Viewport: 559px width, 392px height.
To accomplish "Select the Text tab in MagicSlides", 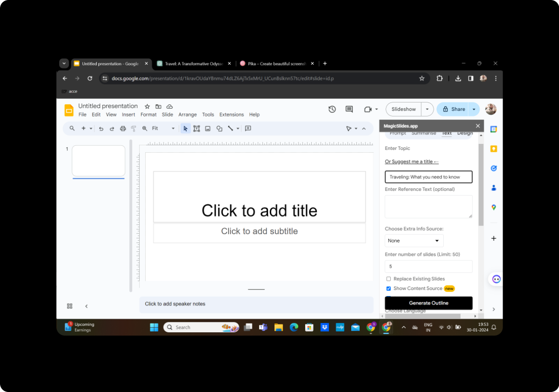I will click(x=447, y=133).
